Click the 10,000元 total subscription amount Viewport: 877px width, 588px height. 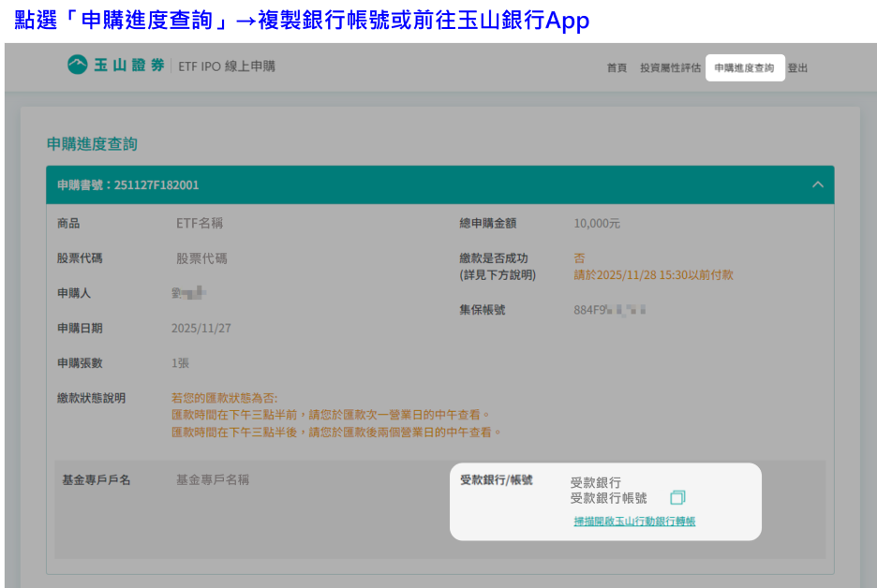[597, 224]
